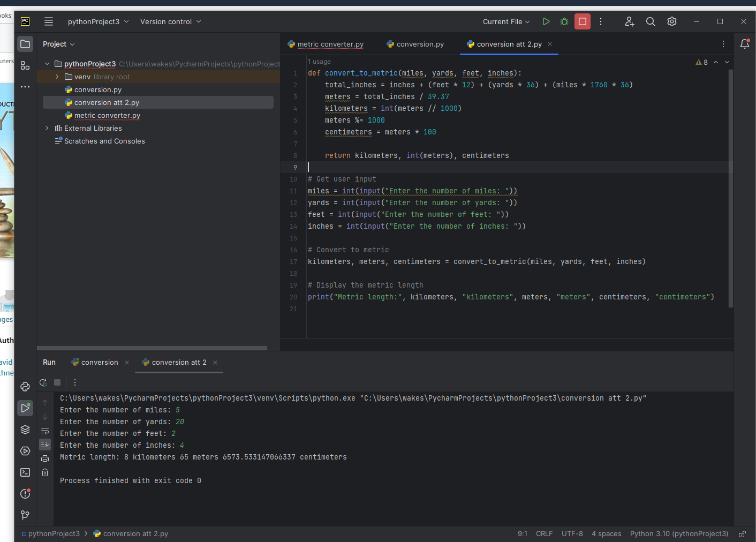Open Project view selector dropdown

coord(59,44)
